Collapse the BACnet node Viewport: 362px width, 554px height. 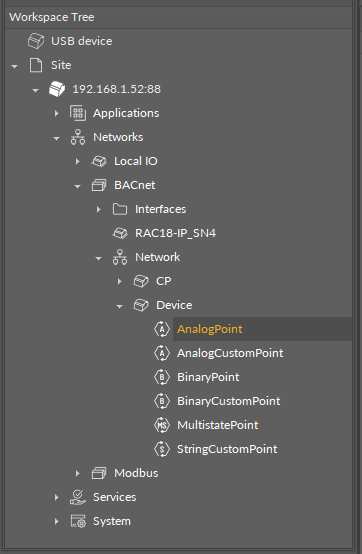[77, 186]
